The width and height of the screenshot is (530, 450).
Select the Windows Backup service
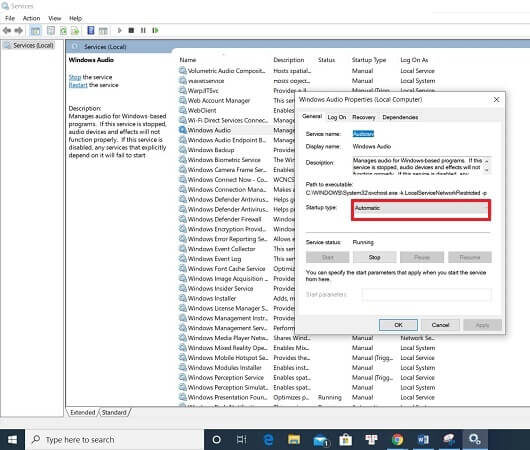pos(211,150)
